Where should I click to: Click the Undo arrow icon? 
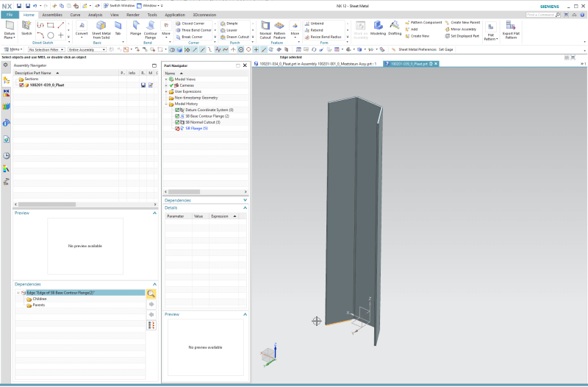35,6
